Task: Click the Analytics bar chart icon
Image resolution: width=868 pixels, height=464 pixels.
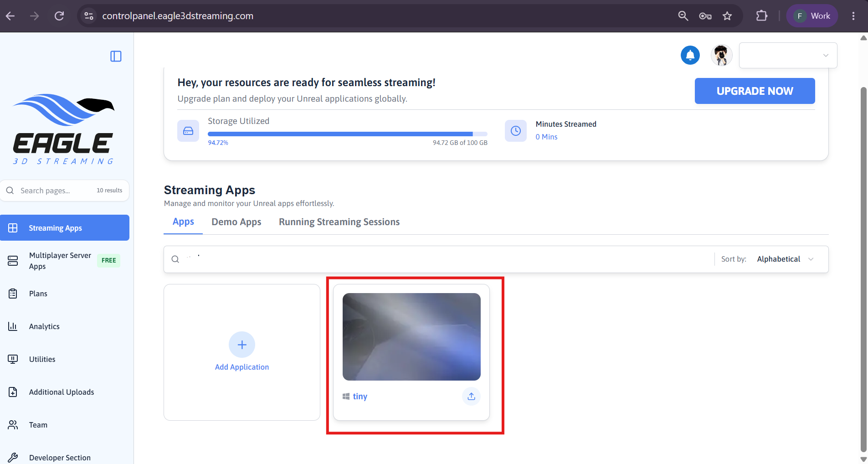Action: [13, 326]
